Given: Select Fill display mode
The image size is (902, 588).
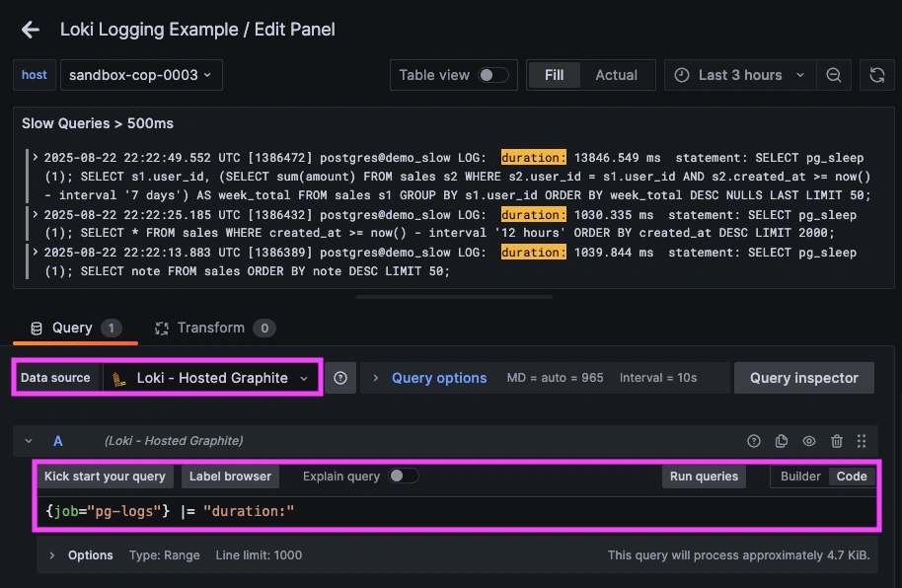Looking at the screenshot, I should click(x=554, y=75).
